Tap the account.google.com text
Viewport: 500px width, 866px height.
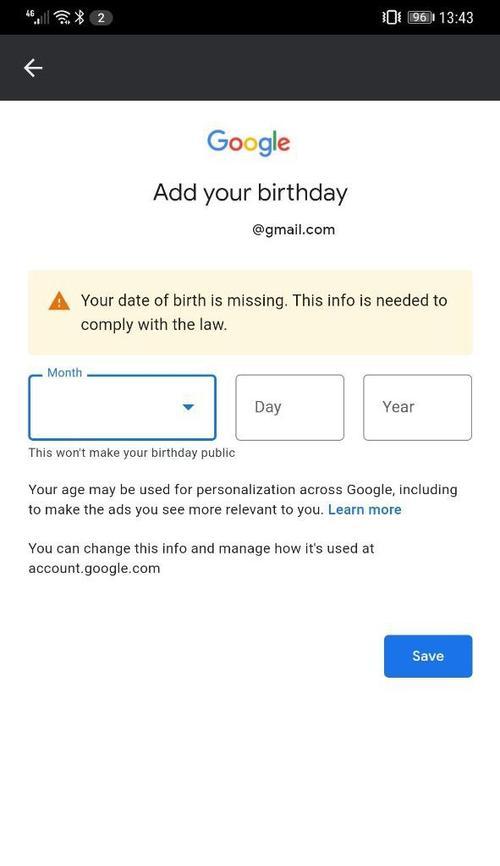(x=94, y=568)
